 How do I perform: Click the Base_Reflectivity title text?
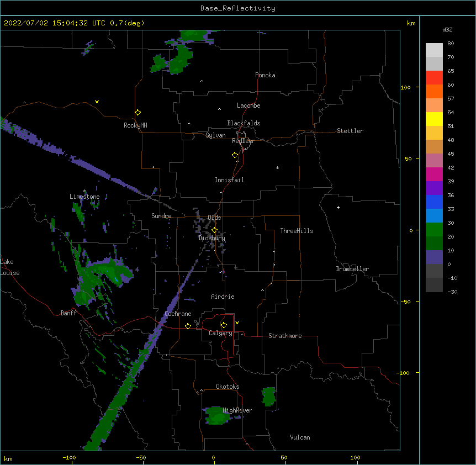point(238,8)
